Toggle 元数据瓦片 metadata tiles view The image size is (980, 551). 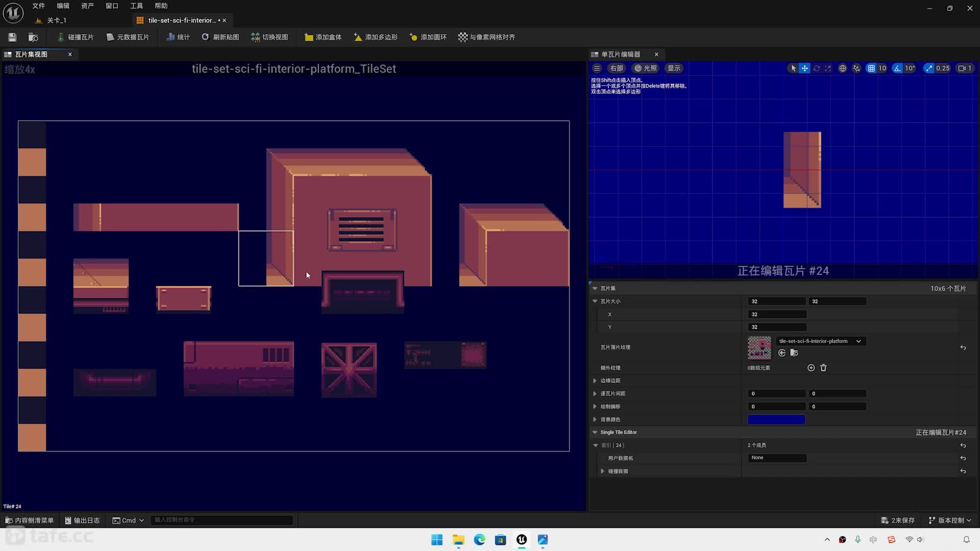pyautogui.click(x=128, y=37)
